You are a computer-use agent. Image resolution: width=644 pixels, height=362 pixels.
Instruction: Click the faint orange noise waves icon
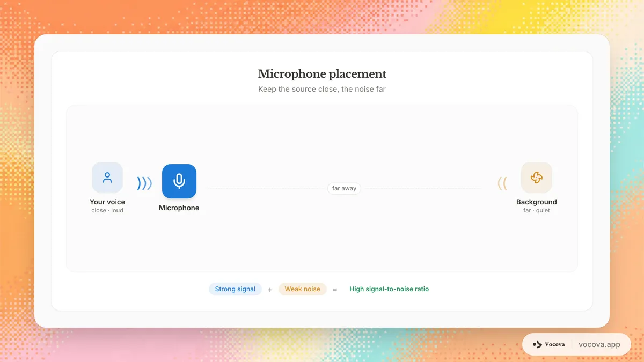[x=502, y=183]
